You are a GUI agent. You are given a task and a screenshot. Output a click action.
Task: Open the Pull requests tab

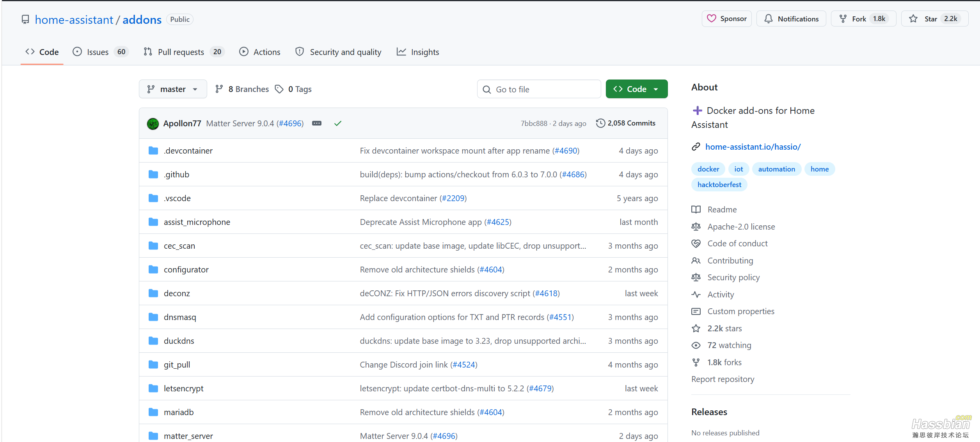(184, 52)
